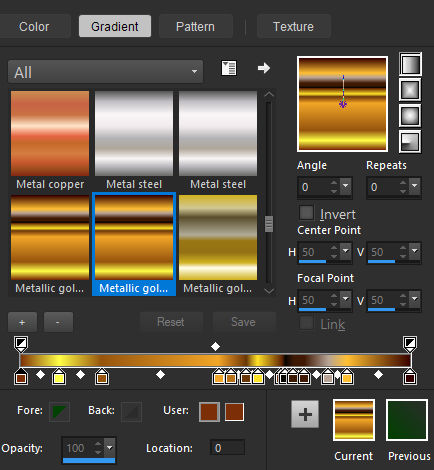This screenshot has width=434, height=470.
Task: Switch to the Texture tab
Action: [293, 27]
